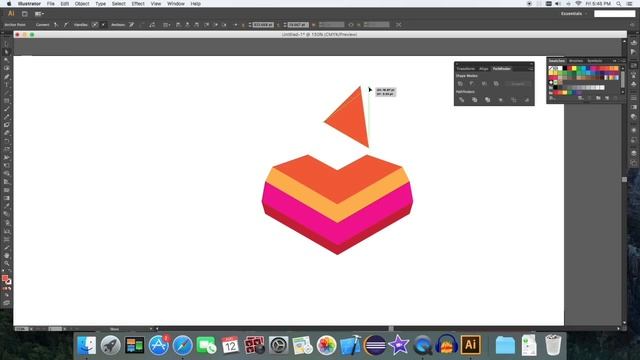Switch to the Symbols tab
This screenshot has height=360, width=640.
tap(595, 61)
